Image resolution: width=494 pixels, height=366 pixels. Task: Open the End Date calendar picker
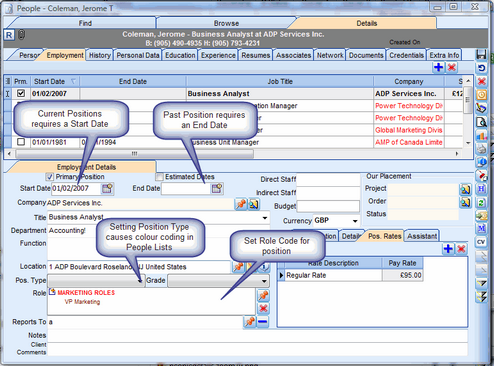(x=217, y=188)
